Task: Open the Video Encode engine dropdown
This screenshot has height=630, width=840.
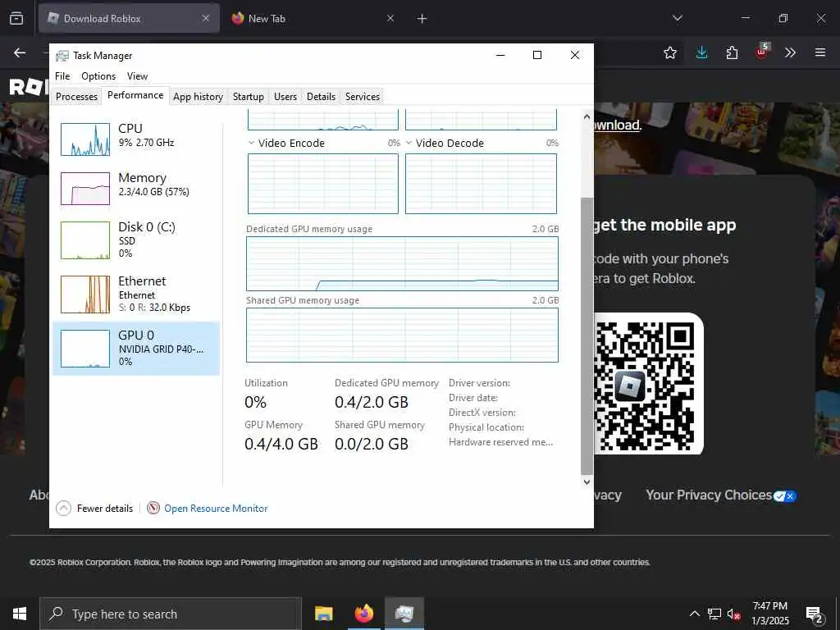Action: click(251, 143)
